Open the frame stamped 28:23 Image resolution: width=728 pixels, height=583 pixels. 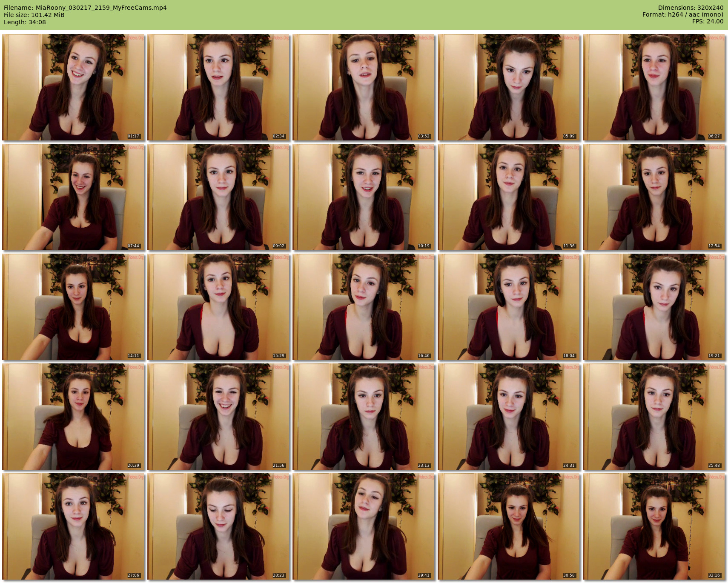click(218, 526)
